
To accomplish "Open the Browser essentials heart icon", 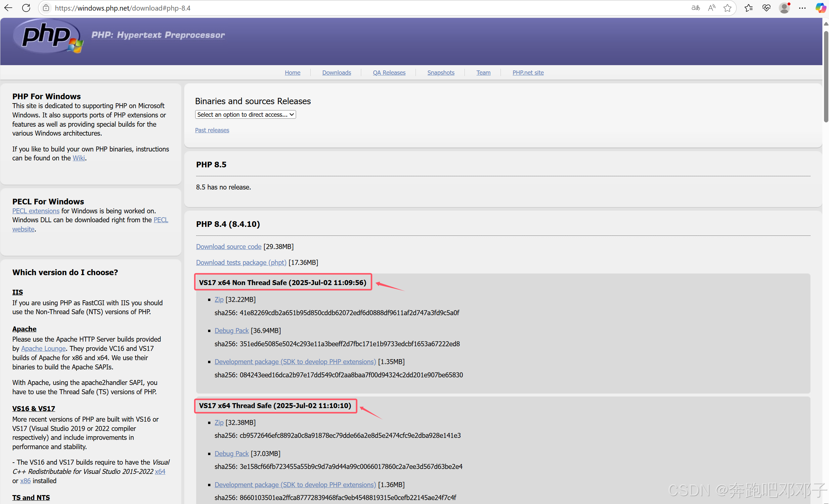I will 766,8.
